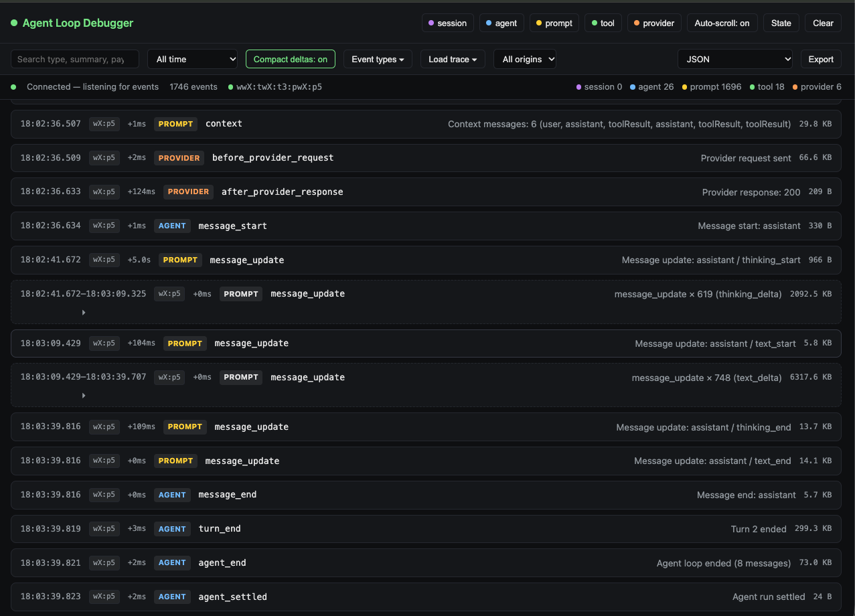
Task: Click the 1746 events counter
Action: click(x=193, y=87)
